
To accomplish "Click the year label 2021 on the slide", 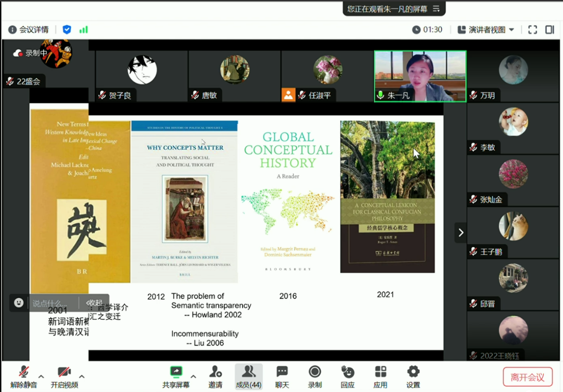I will coord(385,295).
